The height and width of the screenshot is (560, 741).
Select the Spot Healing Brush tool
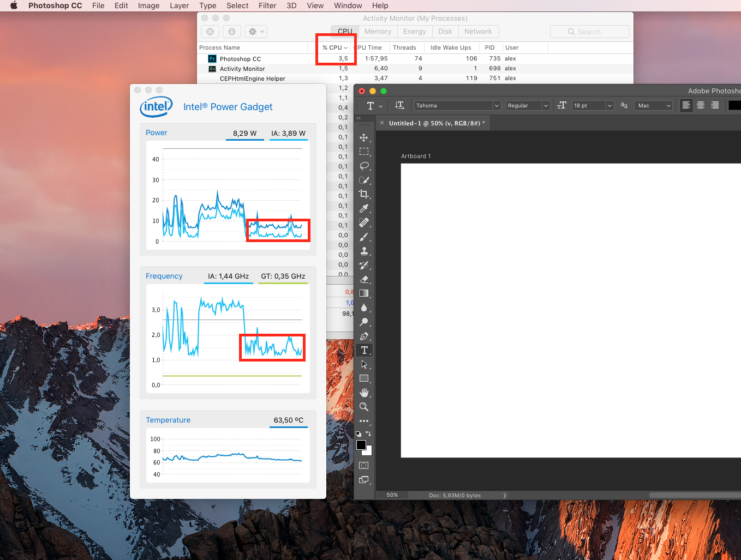click(x=364, y=222)
